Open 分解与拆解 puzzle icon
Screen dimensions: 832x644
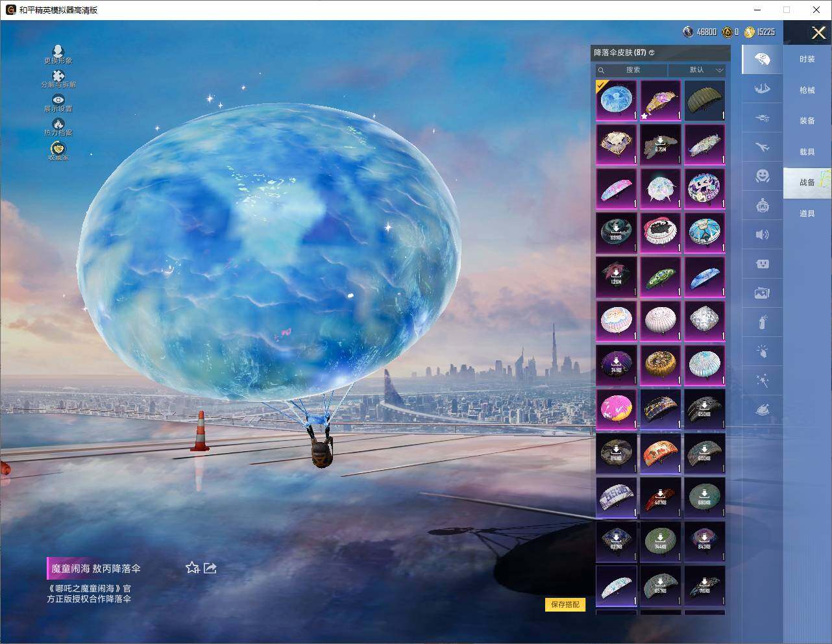(58, 79)
